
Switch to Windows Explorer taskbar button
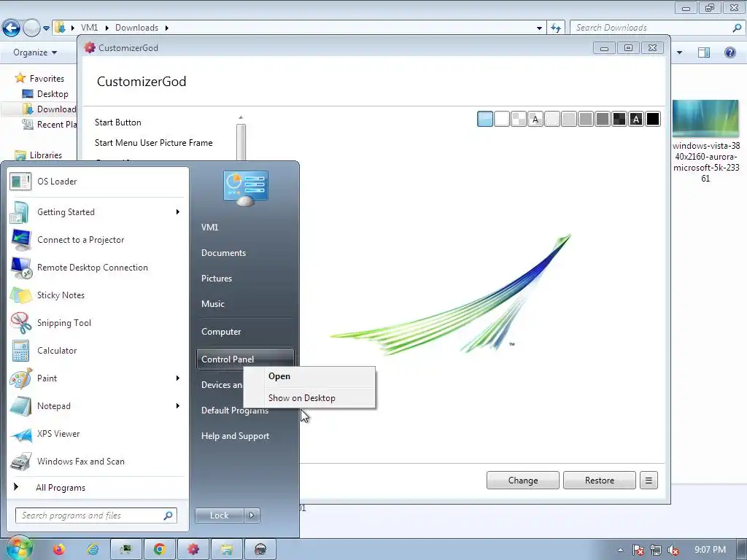227,550
